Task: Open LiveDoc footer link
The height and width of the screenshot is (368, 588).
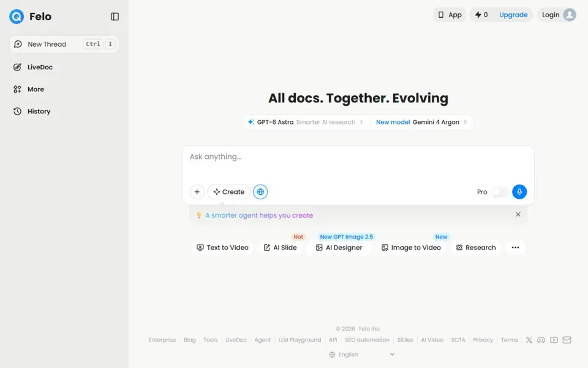Action: pos(236,340)
